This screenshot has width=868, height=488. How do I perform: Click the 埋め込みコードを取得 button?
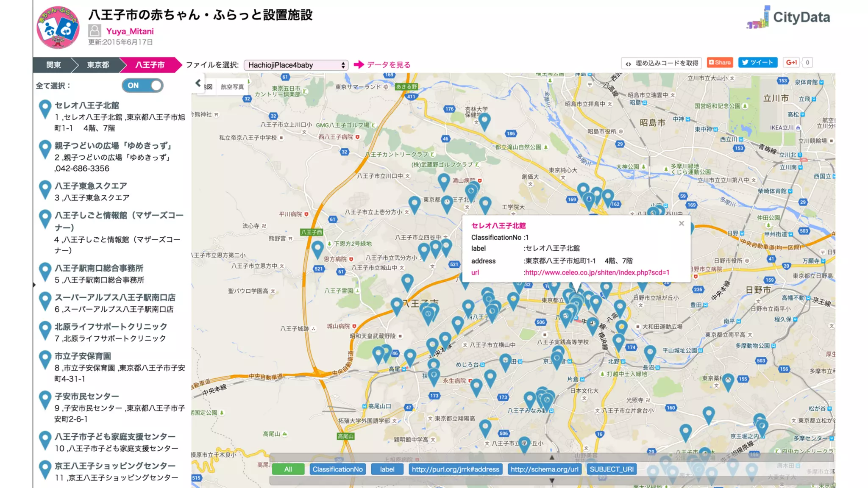coord(661,63)
